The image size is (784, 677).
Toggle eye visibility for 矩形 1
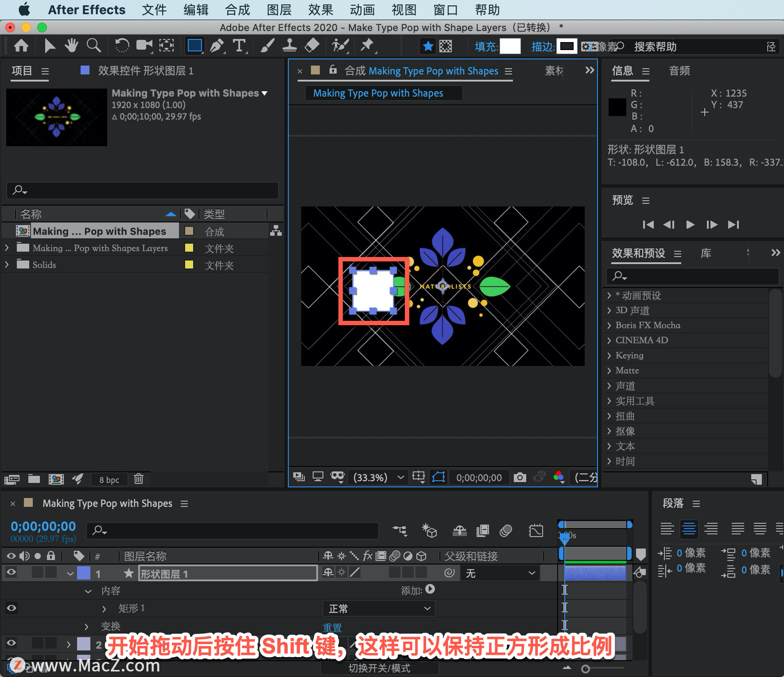point(12,608)
